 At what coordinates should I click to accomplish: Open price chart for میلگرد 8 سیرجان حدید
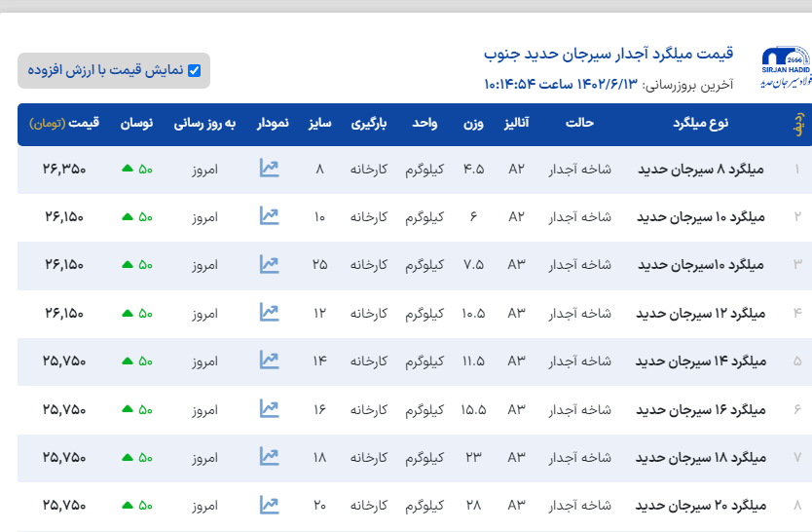[269, 169]
